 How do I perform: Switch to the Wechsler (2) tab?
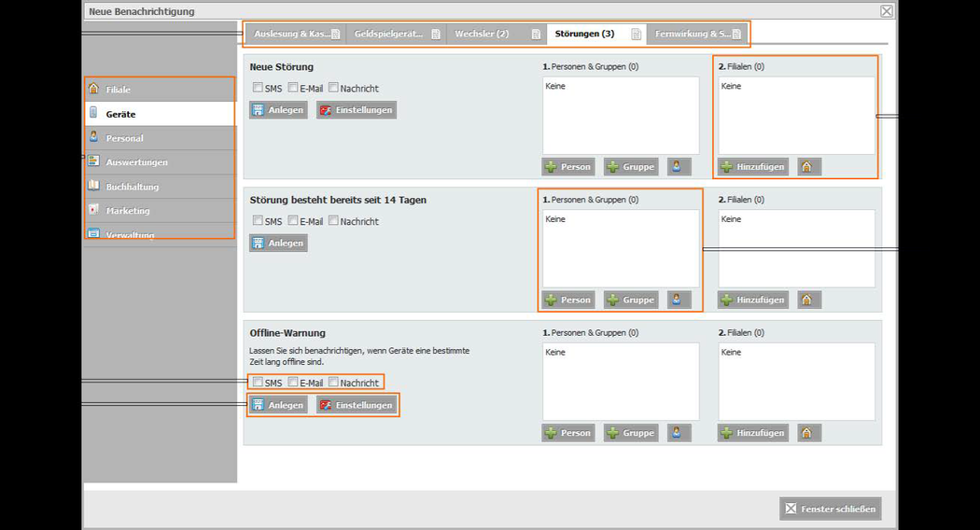pos(497,34)
